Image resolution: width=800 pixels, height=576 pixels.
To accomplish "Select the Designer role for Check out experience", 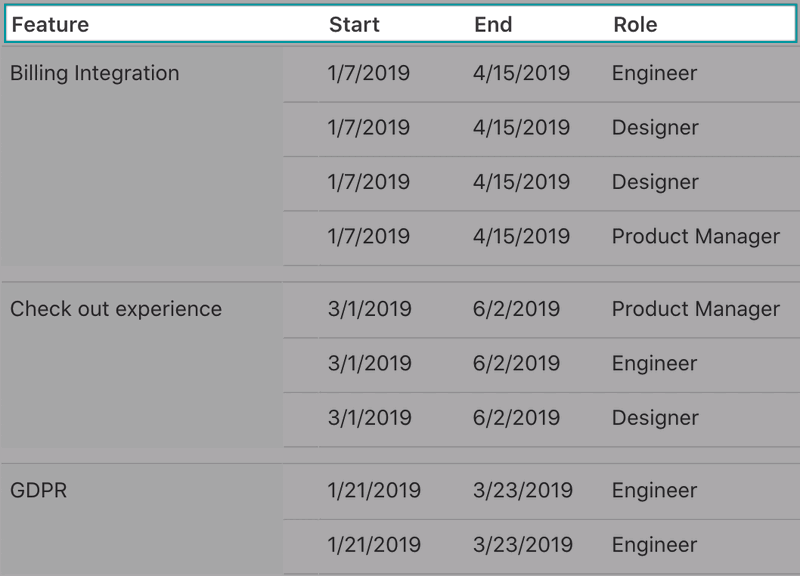I will [x=655, y=418].
